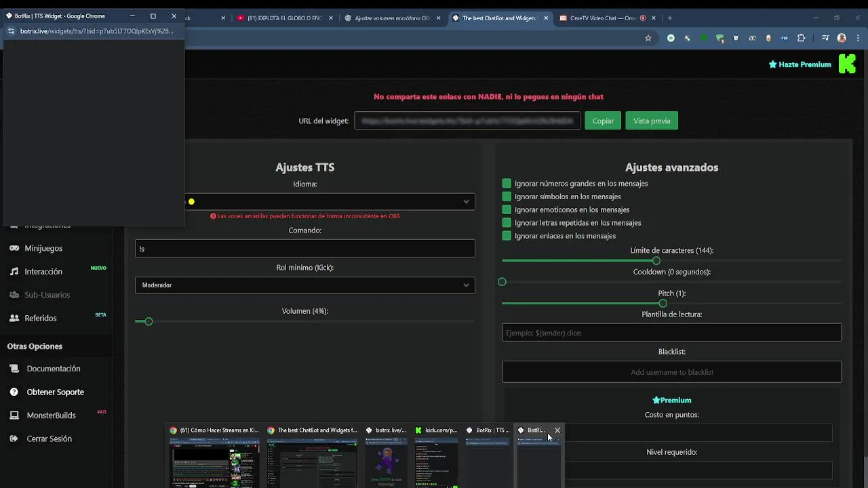Click the Otras Opciones sidebar heading
The height and width of the screenshot is (488, 868).
point(35,346)
